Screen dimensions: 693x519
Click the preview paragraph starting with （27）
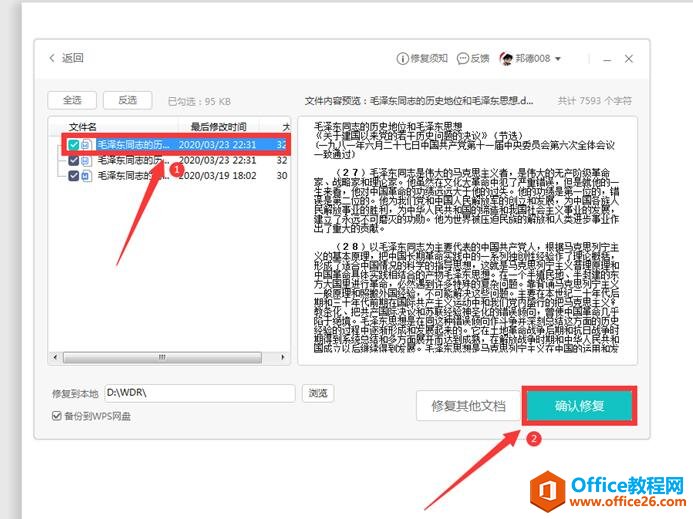(467, 200)
